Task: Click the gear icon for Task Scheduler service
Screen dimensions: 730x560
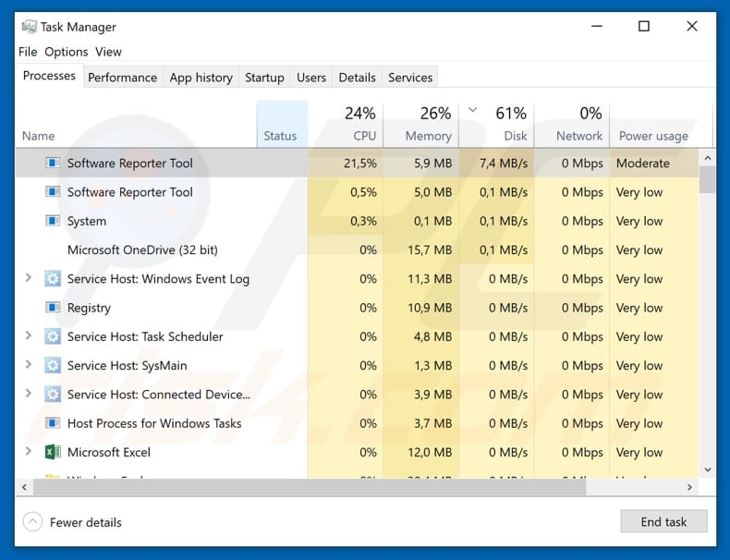Action: tap(53, 337)
